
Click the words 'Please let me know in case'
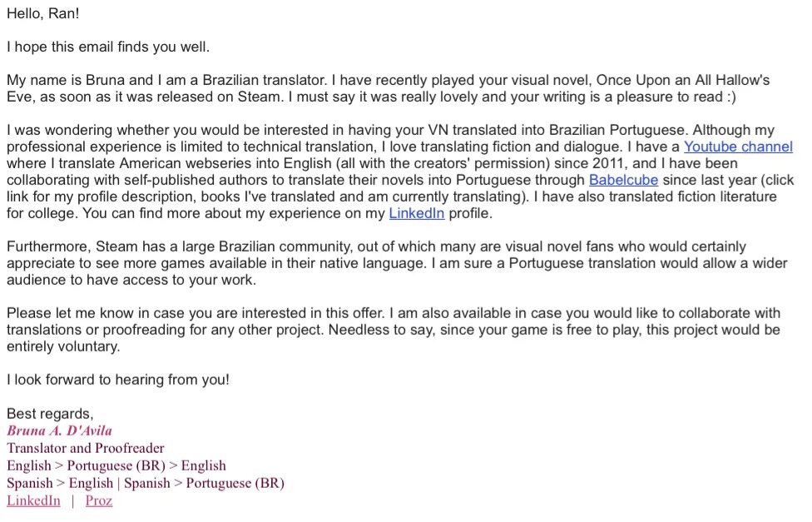(x=96, y=313)
